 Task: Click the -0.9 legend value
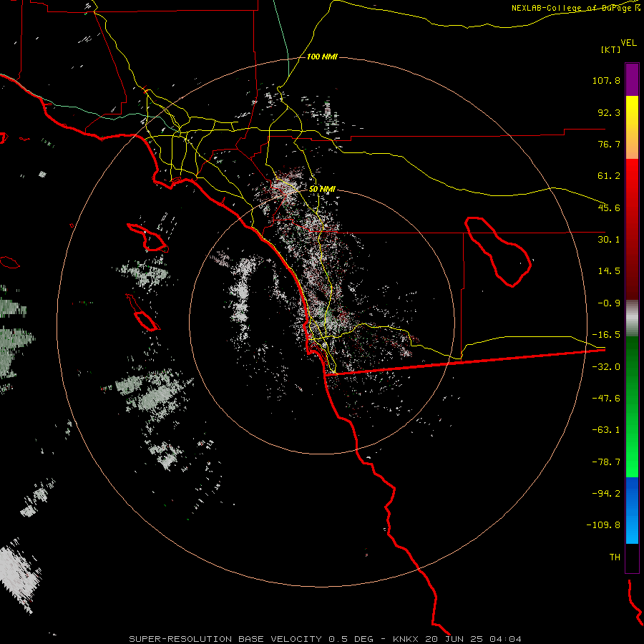tap(609, 303)
